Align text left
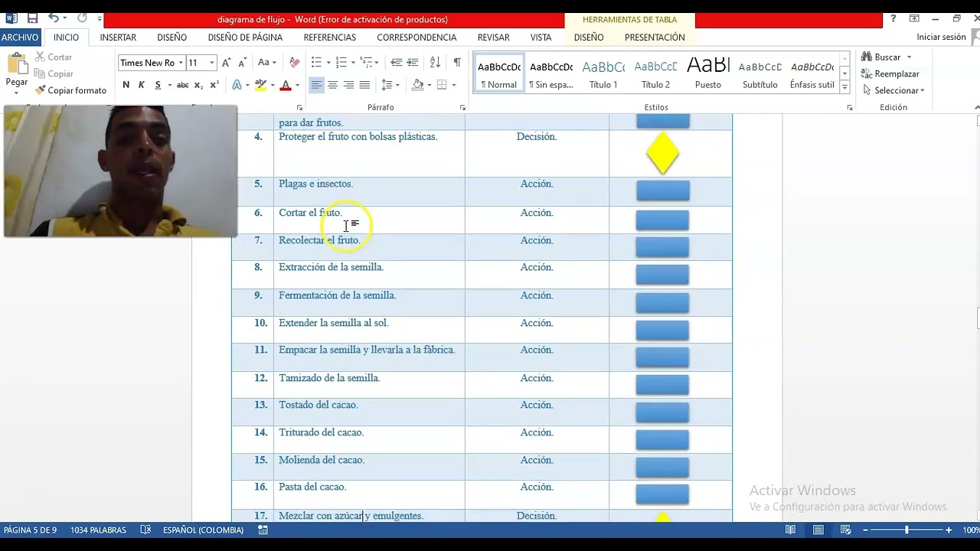This screenshot has height=551, width=980. click(x=316, y=85)
